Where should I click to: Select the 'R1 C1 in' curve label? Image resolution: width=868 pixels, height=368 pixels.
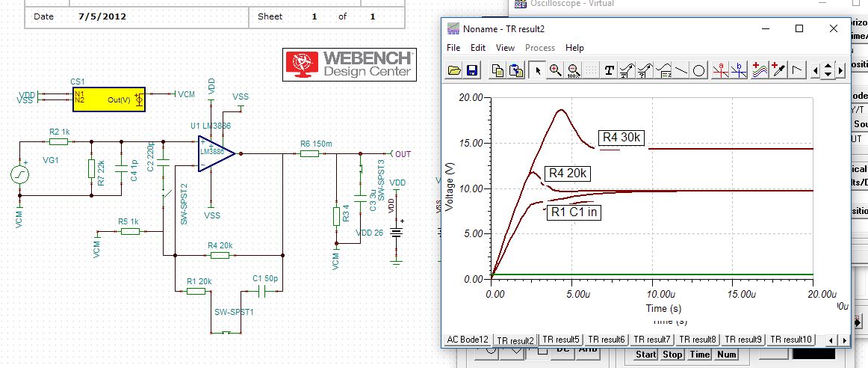[574, 212]
